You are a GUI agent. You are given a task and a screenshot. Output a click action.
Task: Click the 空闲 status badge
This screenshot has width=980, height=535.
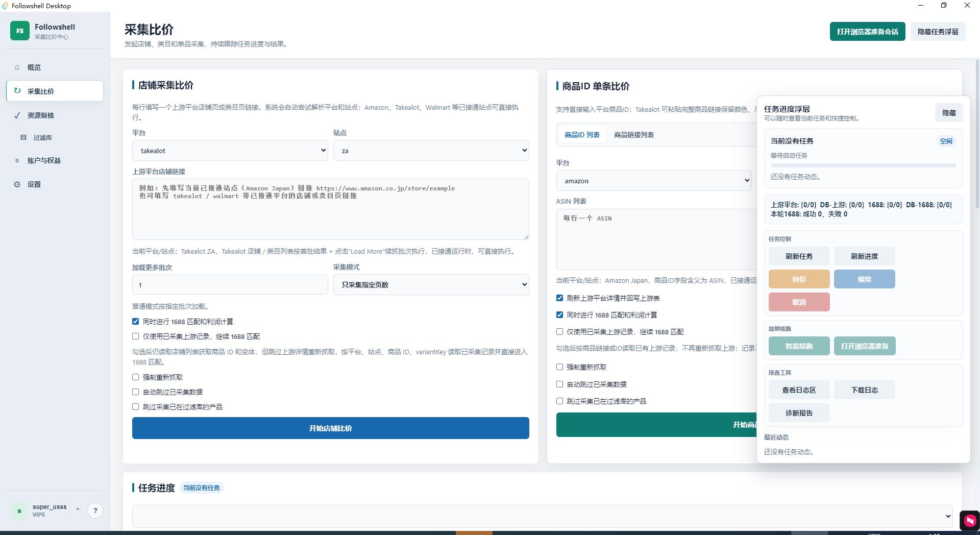946,141
